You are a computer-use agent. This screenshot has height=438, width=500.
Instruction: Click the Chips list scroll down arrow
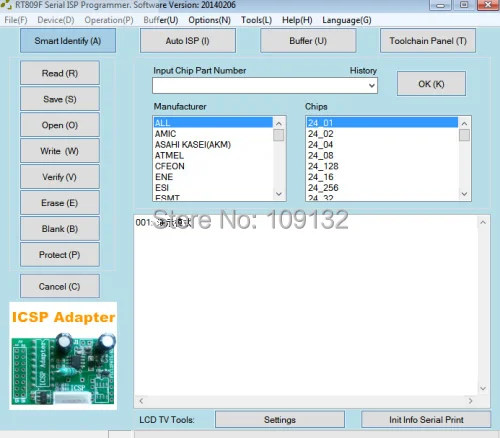[464, 194]
